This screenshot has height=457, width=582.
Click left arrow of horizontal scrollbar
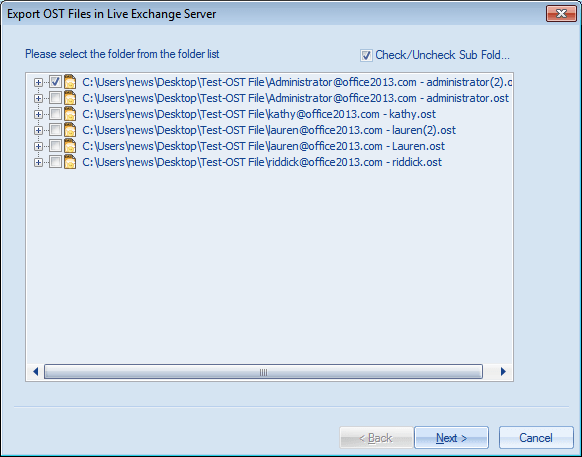click(x=36, y=372)
